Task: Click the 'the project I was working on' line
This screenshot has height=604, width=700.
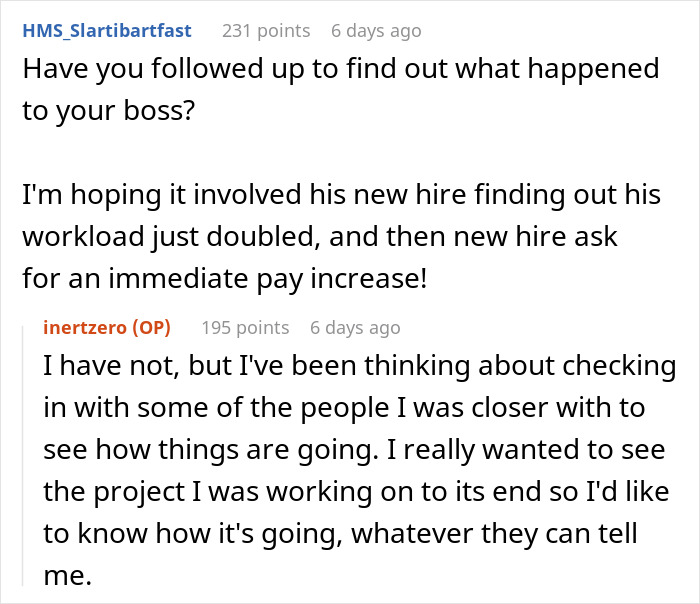Action: pos(356,492)
